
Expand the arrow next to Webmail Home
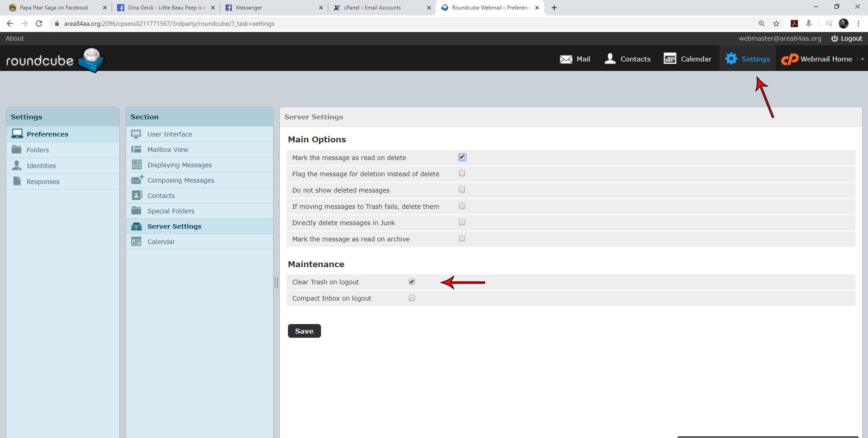pyautogui.click(x=862, y=59)
